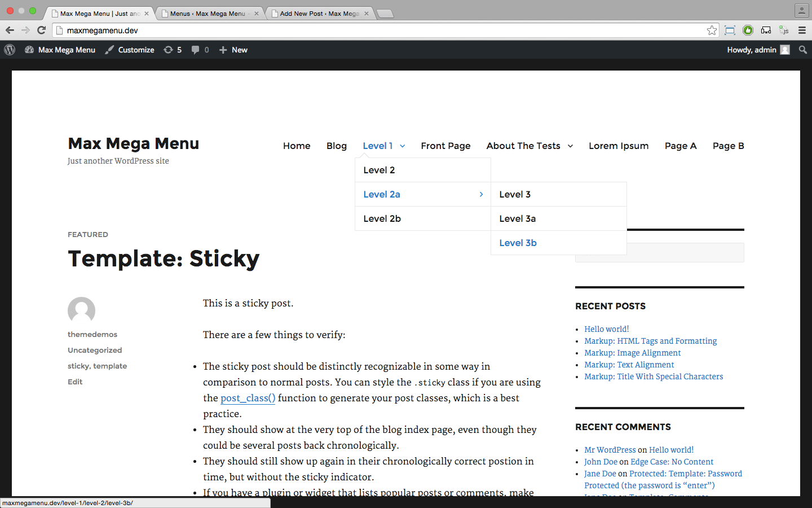This screenshot has width=812, height=508.
Task: Click admin avatar in admin bar
Action: click(785, 50)
